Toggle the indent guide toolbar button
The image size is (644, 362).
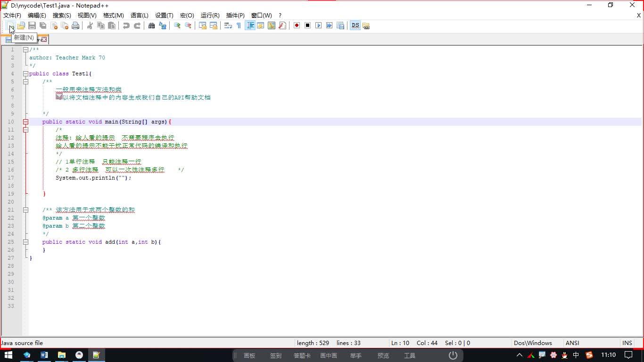[250, 25]
